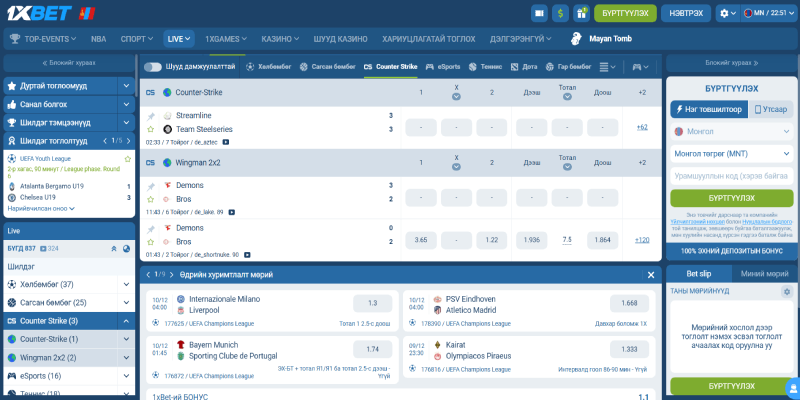800x400 pixels.
Task: Open the КАЗИНО menu
Action: [280, 39]
